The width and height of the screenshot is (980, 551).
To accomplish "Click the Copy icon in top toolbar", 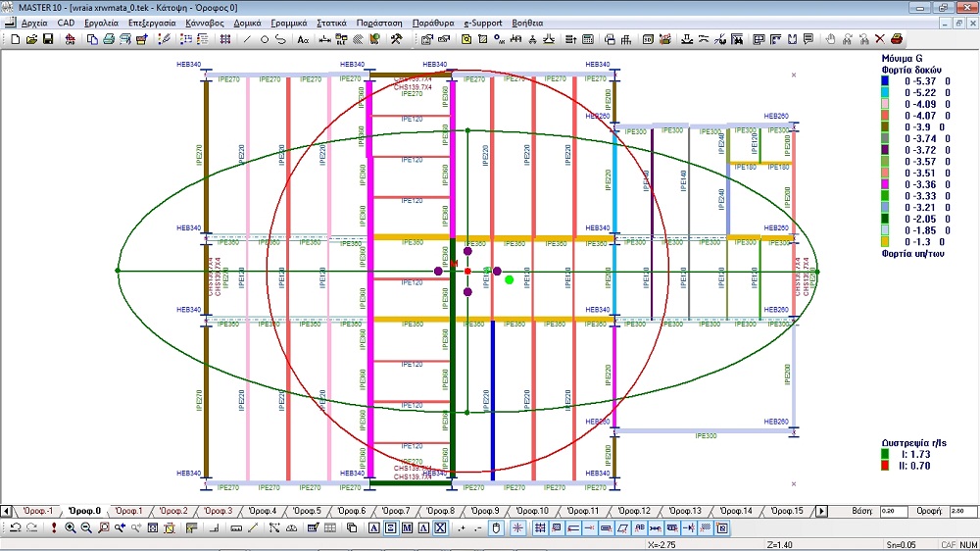I will (x=92, y=39).
